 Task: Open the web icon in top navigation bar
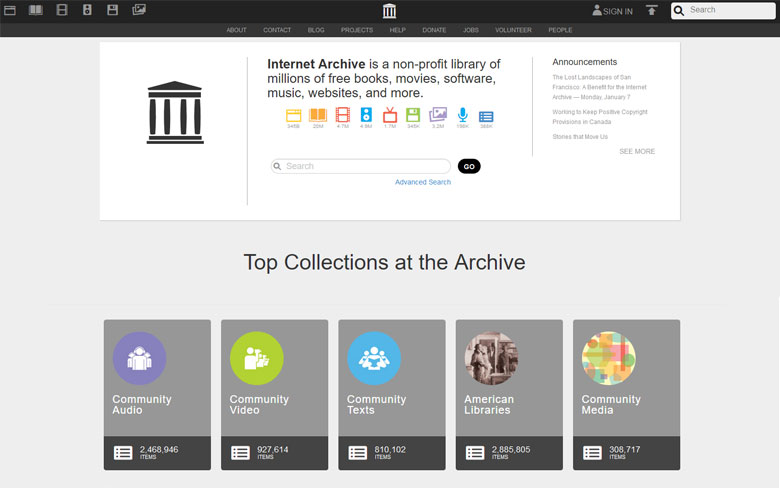(x=10, y=10)
